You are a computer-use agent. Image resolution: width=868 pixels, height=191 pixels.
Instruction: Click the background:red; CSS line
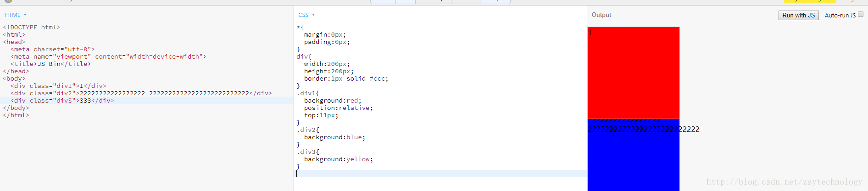point(333,101)
